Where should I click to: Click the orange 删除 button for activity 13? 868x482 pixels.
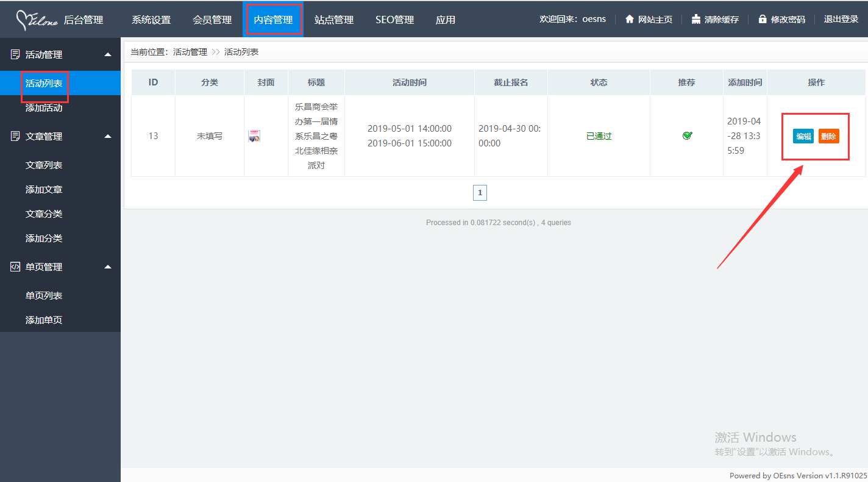coord(829,136)
